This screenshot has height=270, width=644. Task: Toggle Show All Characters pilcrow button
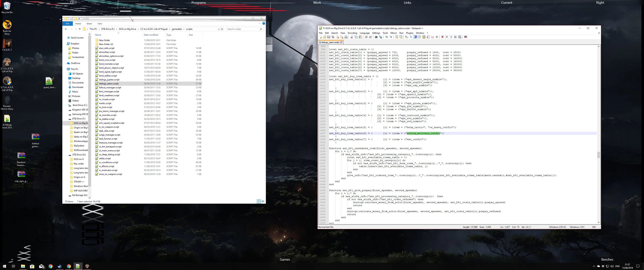tap(411, 37)
